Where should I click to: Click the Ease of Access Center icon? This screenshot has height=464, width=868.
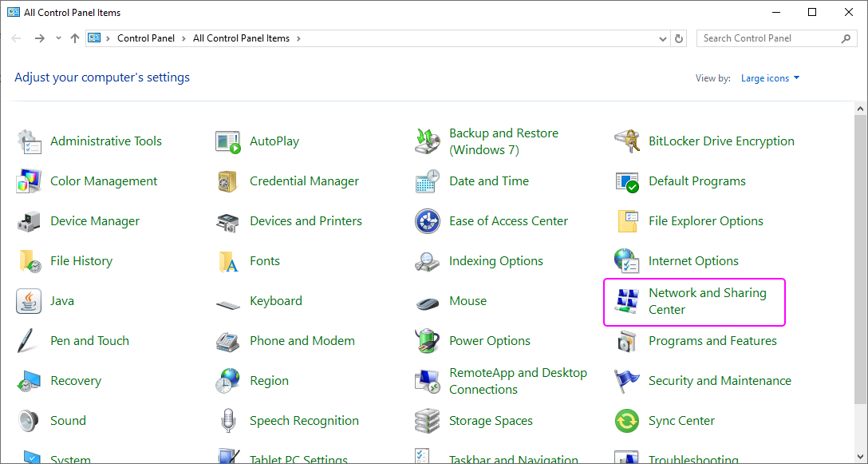point(428,221)
